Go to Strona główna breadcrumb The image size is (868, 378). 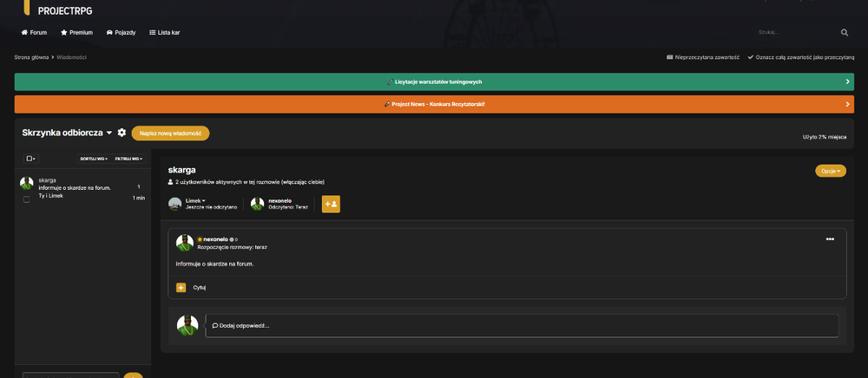pyautogui.click(x=31, y=57)
